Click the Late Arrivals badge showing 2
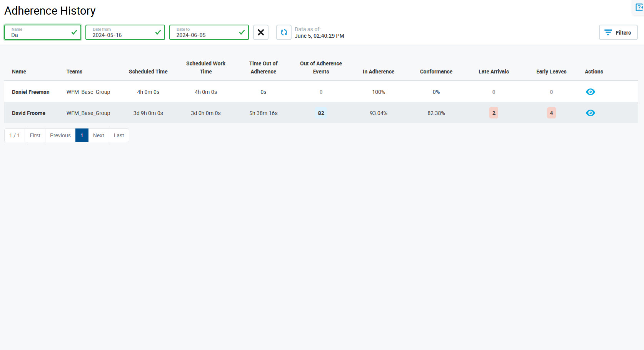The height and width of the screenshot is (350, 644). click(x=494, y=113)
